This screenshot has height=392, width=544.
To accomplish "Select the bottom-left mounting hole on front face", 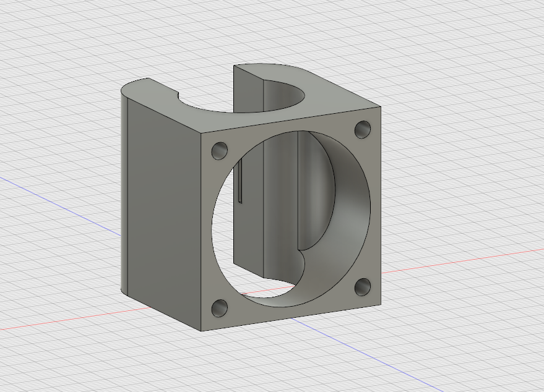I will [x=219, y=308].
